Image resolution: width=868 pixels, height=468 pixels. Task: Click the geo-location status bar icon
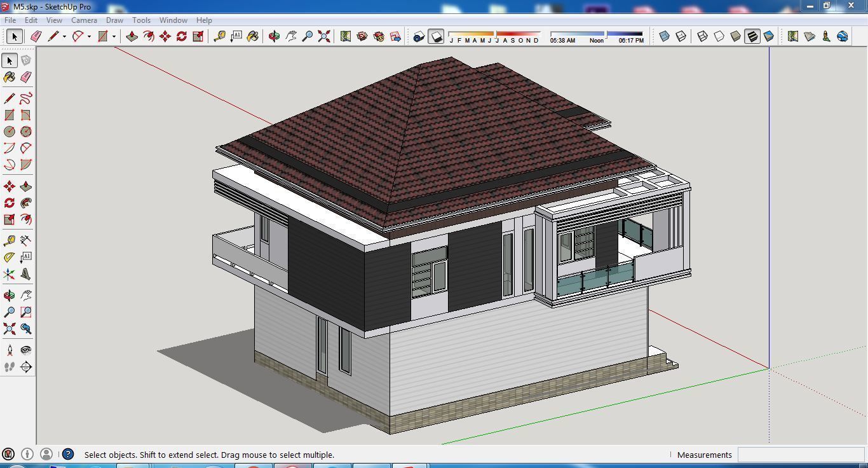8,454
